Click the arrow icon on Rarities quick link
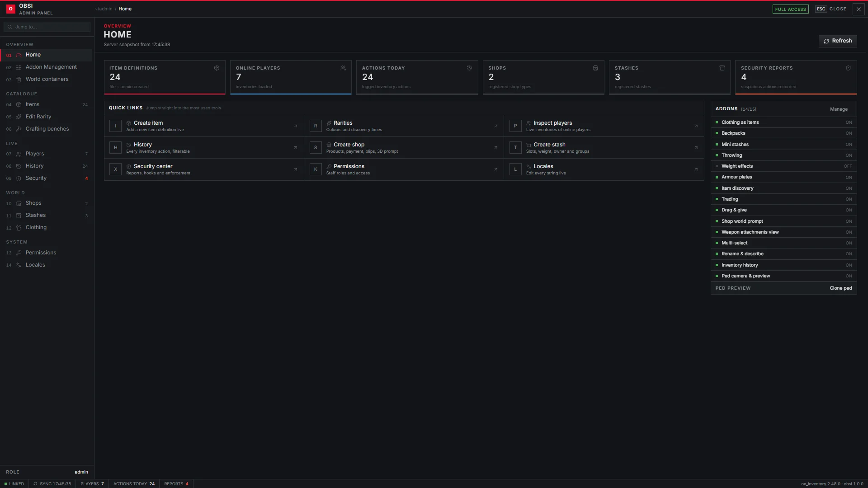 [496, 126]
